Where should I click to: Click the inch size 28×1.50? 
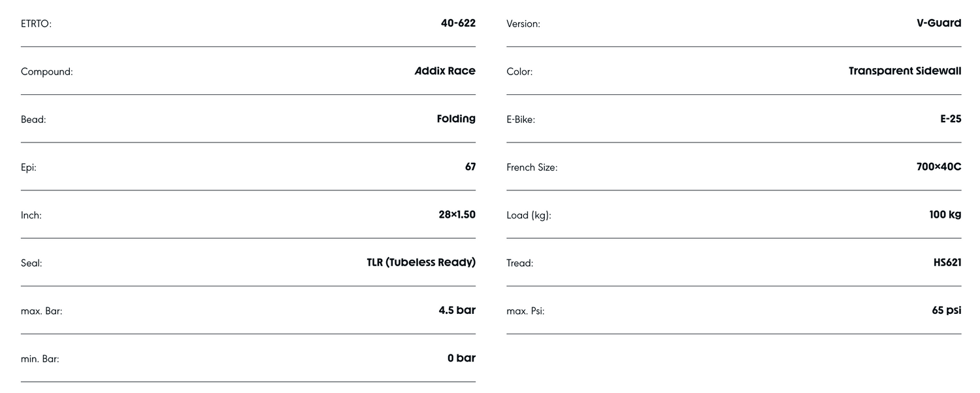[x=457, y=214]
